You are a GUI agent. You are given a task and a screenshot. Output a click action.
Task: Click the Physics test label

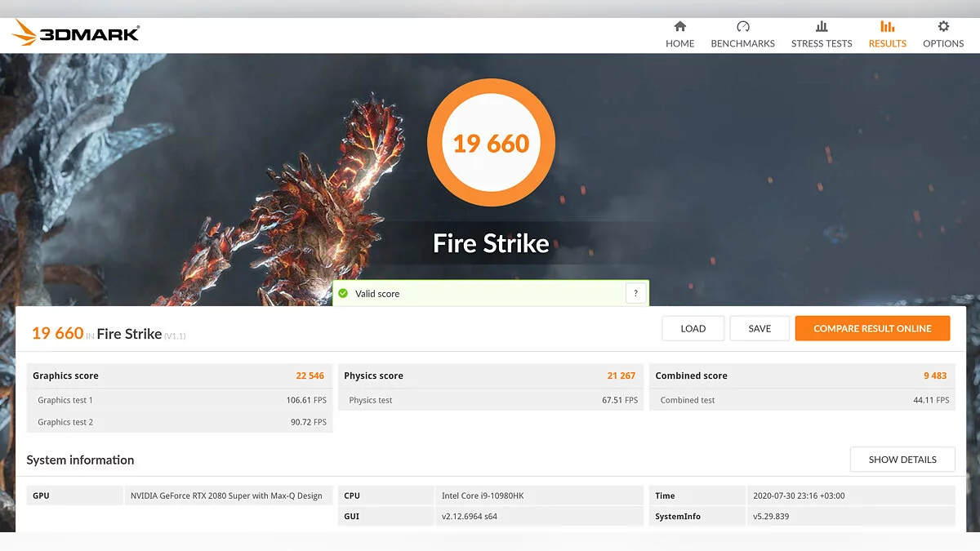click(371, 400)
